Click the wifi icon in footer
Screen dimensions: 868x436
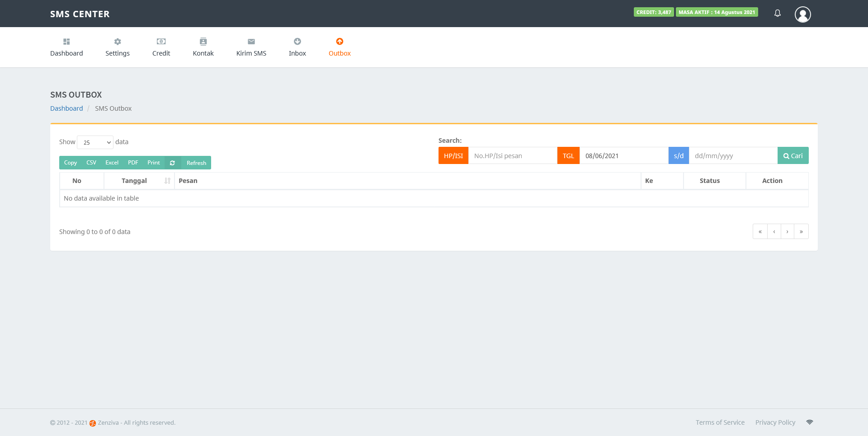click(810, 422)
